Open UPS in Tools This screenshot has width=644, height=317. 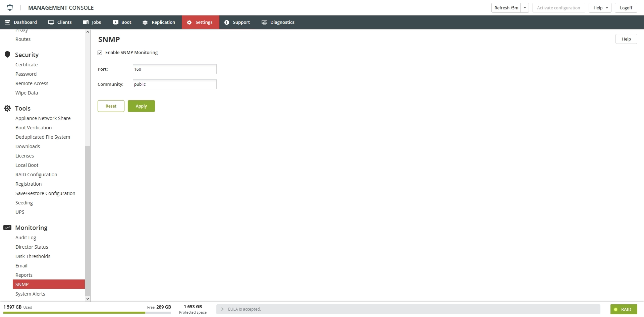(20, 212)
